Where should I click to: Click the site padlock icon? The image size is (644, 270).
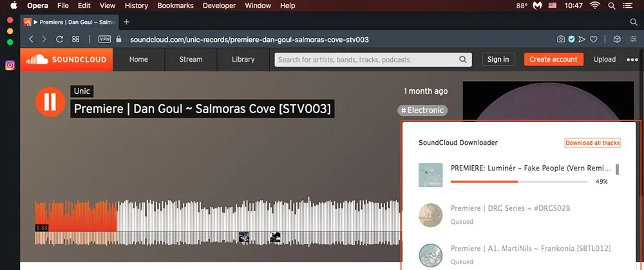119,39
